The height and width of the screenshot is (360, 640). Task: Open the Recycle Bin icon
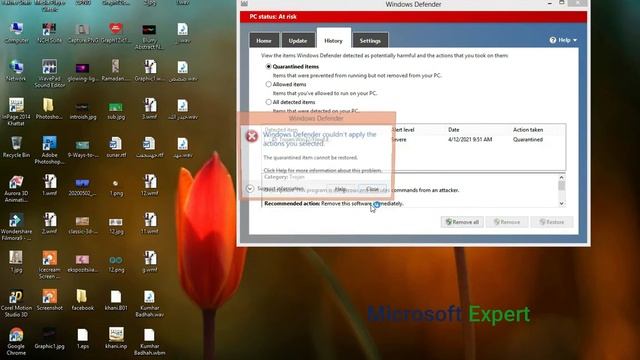16,147
